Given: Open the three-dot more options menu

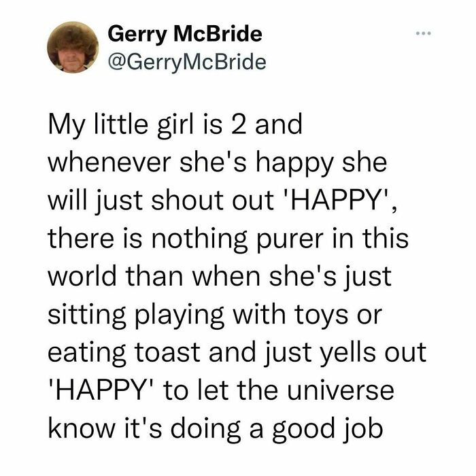Looking at the screenshot, I should coord(424,33).
